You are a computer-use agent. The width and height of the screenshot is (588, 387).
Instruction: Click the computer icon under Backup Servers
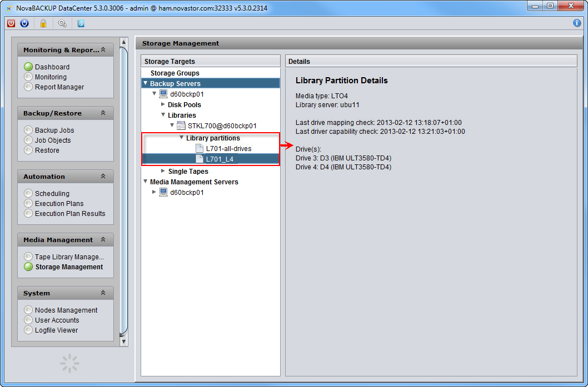[x=163, y=94]
